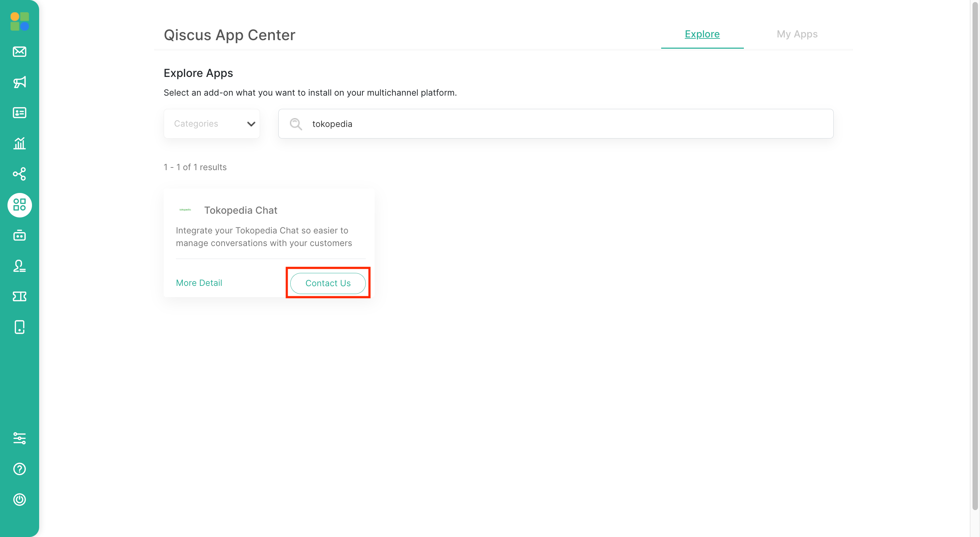Open the Analytics chart icon

19,144
